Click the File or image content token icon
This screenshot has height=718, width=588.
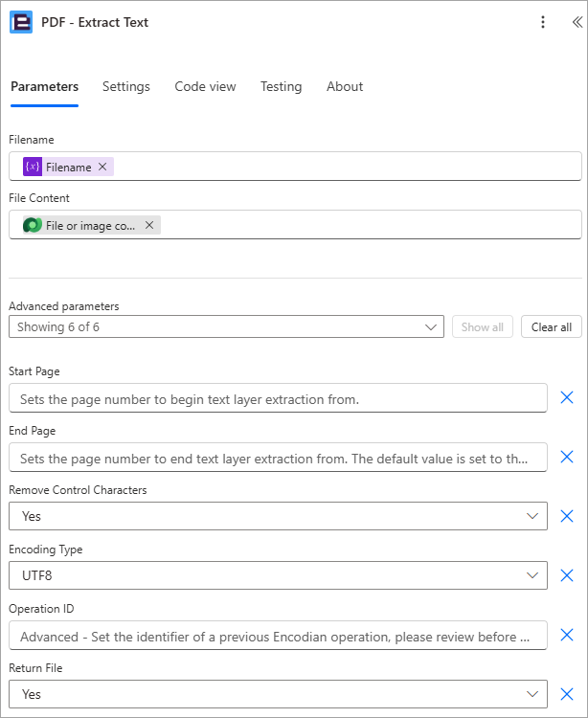(x=33, y=225)
